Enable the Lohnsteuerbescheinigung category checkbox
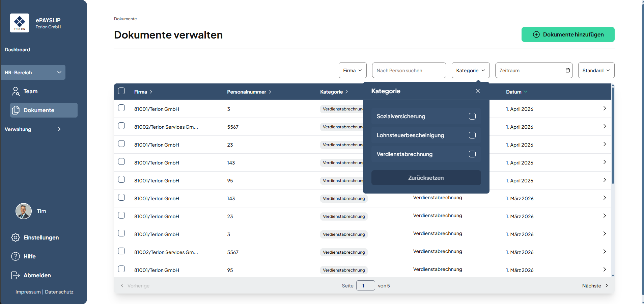 [x=472, y=135]
